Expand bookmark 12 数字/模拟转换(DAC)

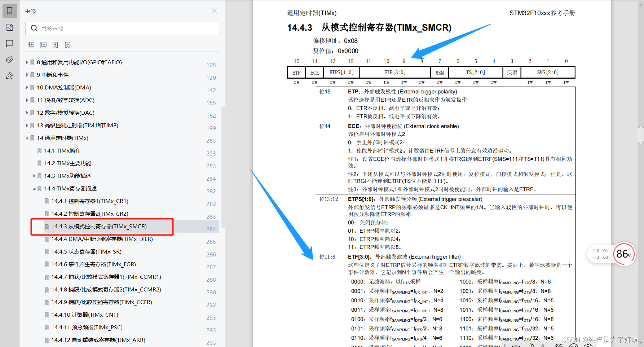tap(27, 113)
